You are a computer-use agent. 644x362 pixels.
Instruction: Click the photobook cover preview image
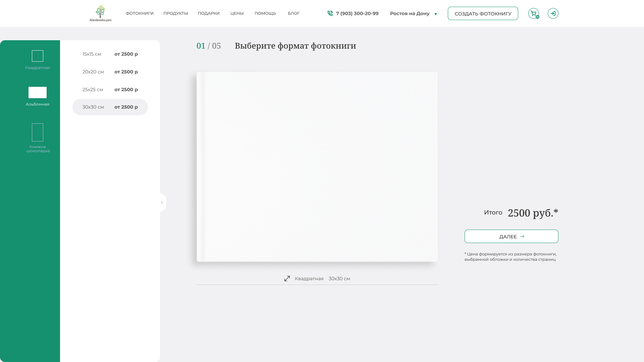(317, 167)
